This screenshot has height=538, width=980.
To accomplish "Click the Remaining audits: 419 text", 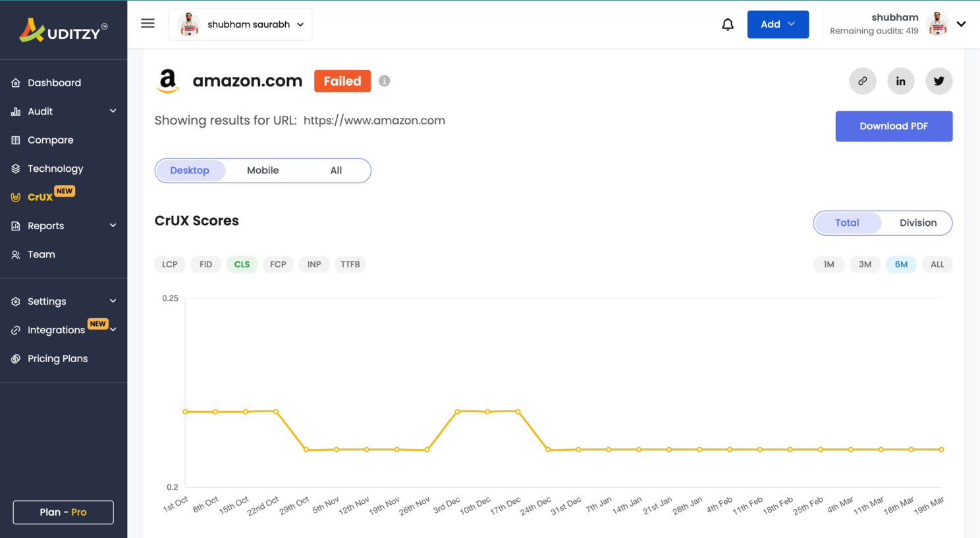I will (874, 31).
